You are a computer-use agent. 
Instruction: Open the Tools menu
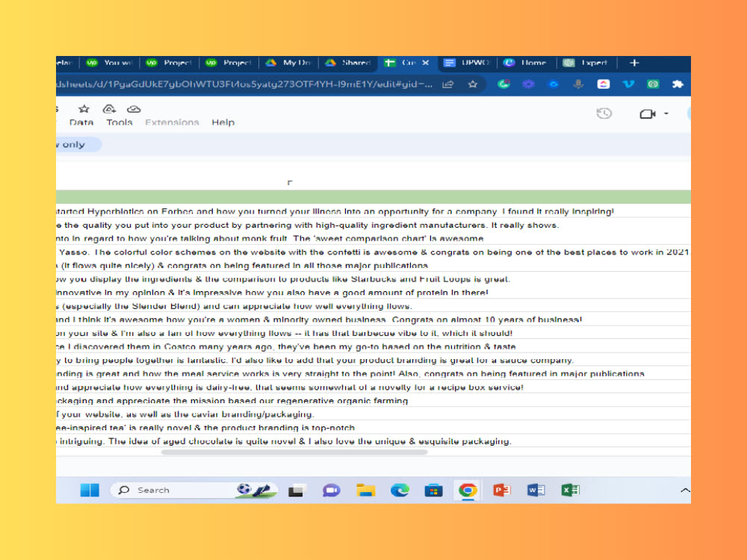tap(120, 122)
